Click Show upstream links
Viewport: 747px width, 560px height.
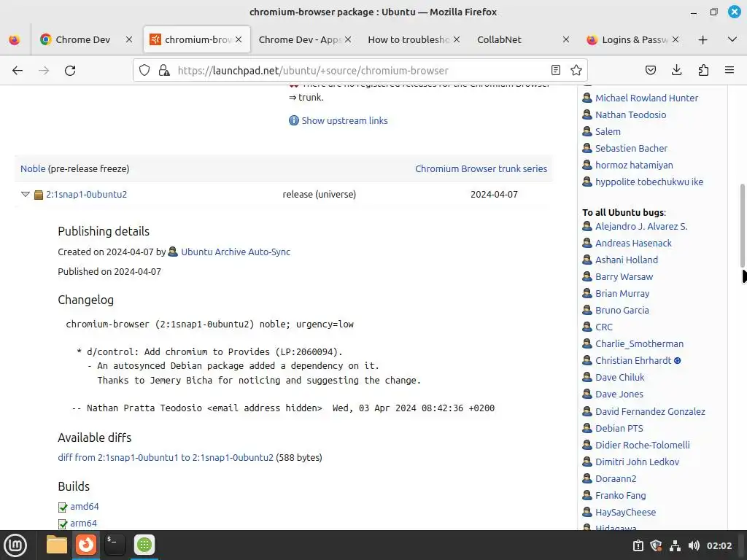pyautogui.click(x=344, y=120)
